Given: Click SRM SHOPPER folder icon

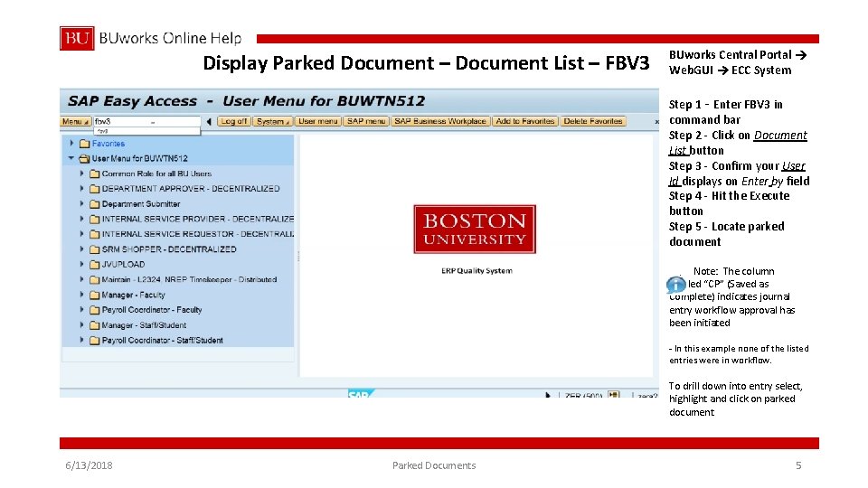Looking at the screenshot, I should click(95, 249).
